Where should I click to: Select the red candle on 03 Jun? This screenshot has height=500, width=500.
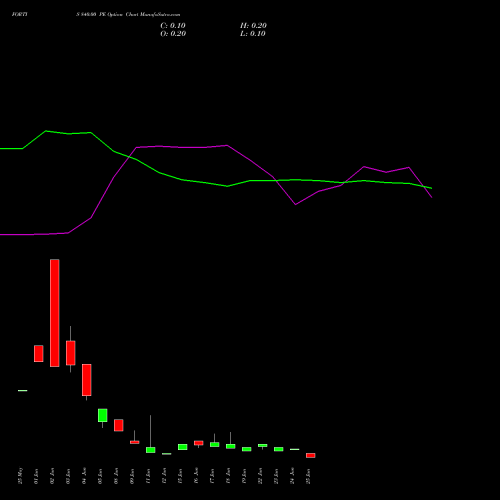pos(71,353)
